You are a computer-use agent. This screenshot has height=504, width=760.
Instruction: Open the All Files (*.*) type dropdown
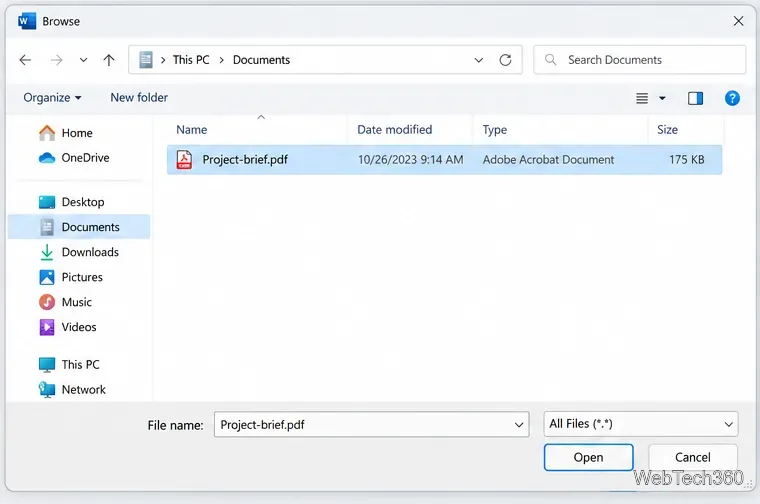(x=641, y=424)
